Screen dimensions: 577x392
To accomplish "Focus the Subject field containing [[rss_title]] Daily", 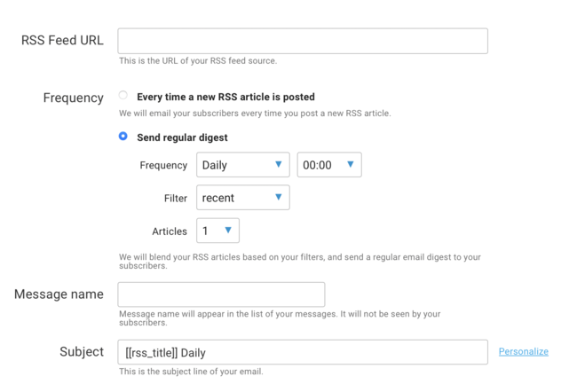I will pyautogui.click(x=303, y=352).
